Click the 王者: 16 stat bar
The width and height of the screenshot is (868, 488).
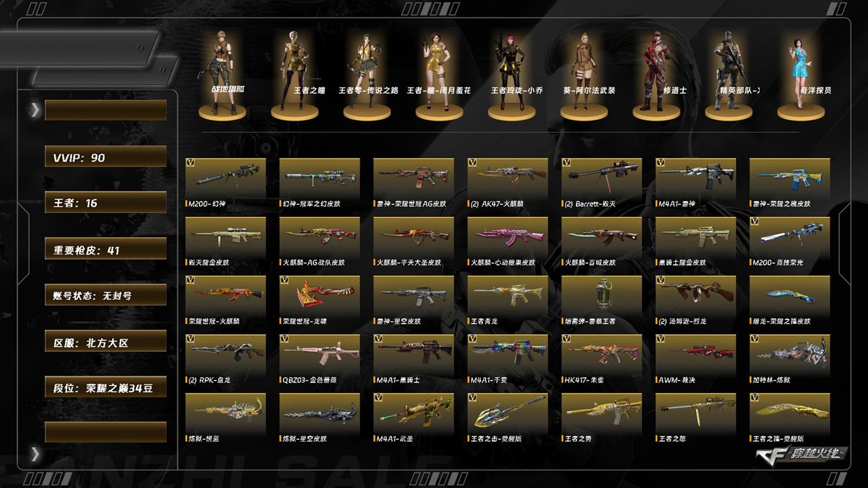click(106, 203)
